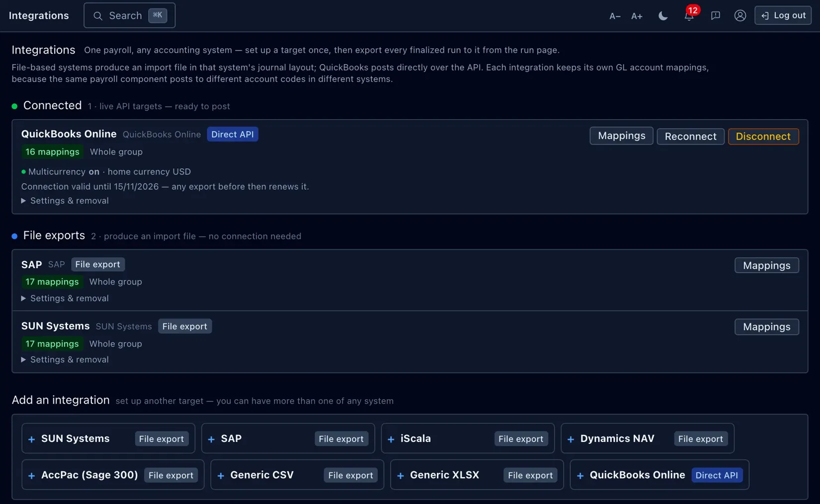The height and width of the screenshot is (504, 820).
Task: Open Mappings for QuickBooks Online
Action: pos(621,136)
